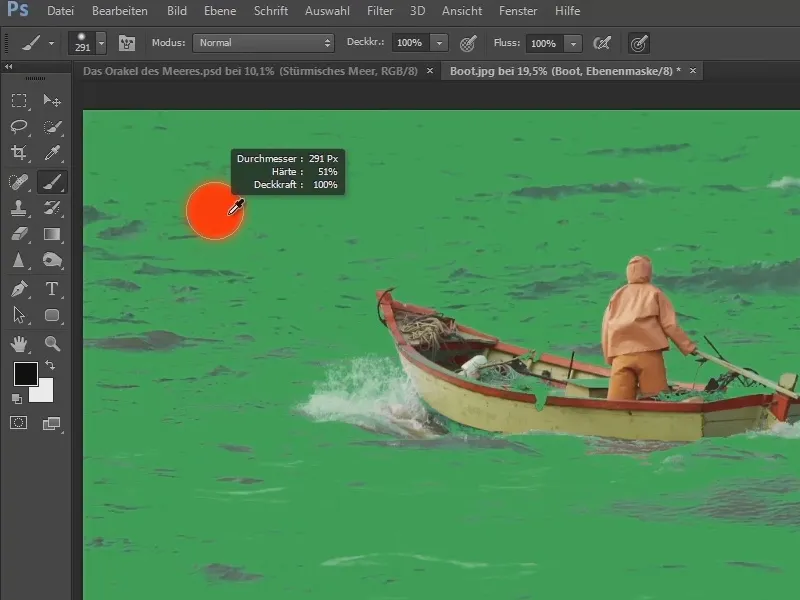This screenshot has width=800, height=600.
Task: Toggle Quick Mask mode
Action: (x=19, y=423)
